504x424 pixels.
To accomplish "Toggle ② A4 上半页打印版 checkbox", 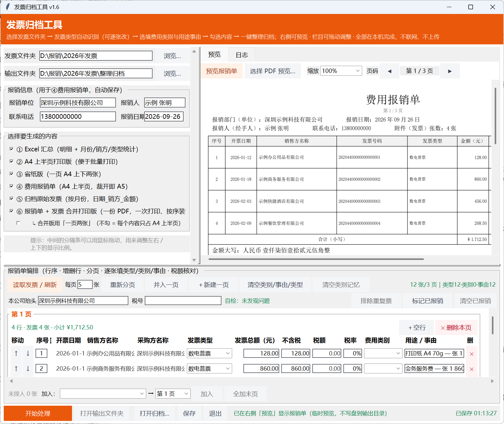I will pos(11,162).
